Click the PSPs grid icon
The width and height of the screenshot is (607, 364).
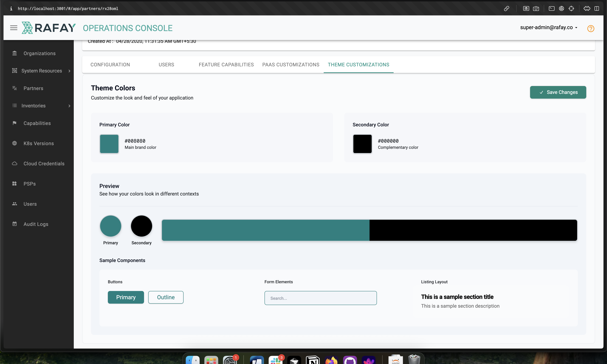pos(14,183)
